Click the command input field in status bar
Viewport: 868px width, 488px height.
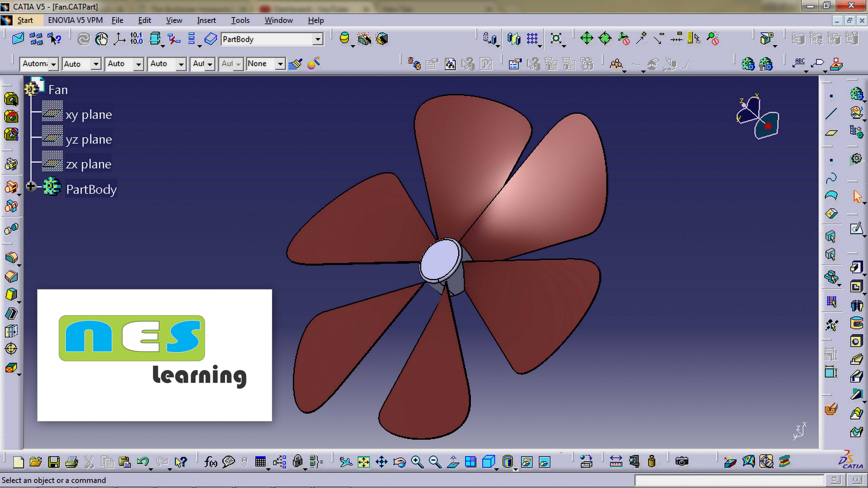click(x=729, y=480)
